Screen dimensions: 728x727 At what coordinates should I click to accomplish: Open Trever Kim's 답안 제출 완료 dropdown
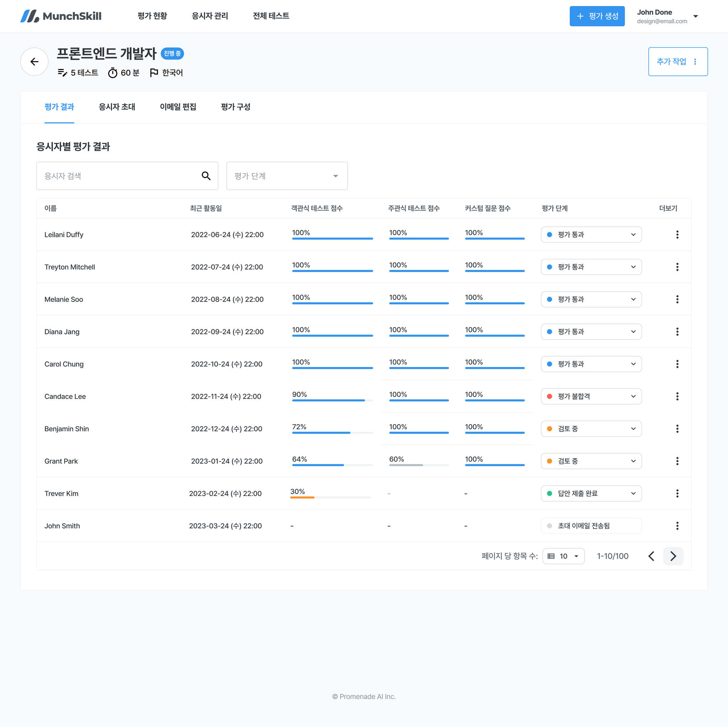click(591, 493)
